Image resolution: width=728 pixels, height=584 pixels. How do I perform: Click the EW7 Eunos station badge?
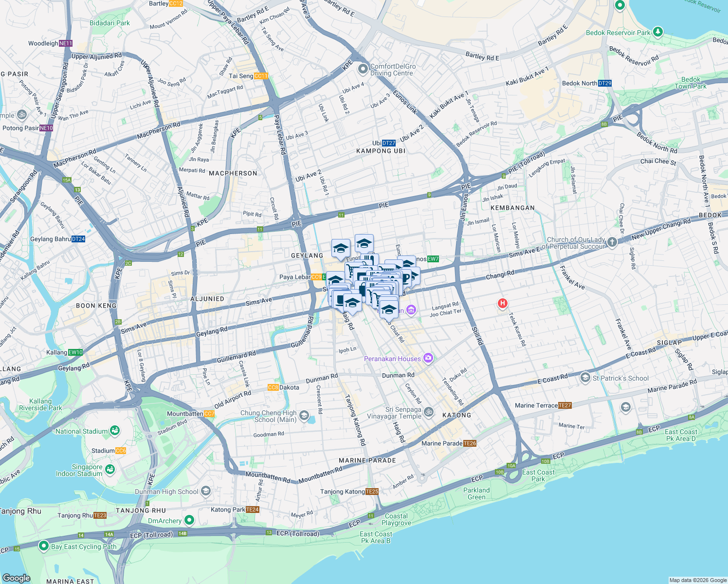433,258
